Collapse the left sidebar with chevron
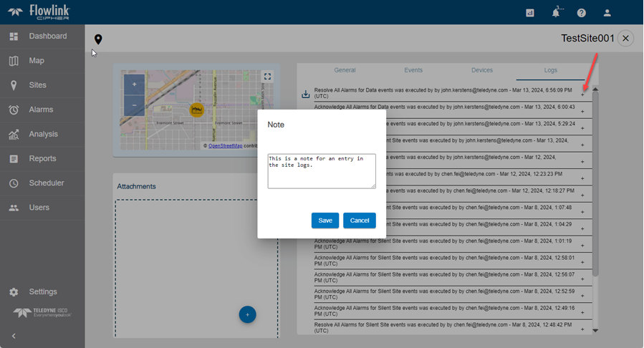The height and width of the screenshot is (348, 644). coord(14,336)
